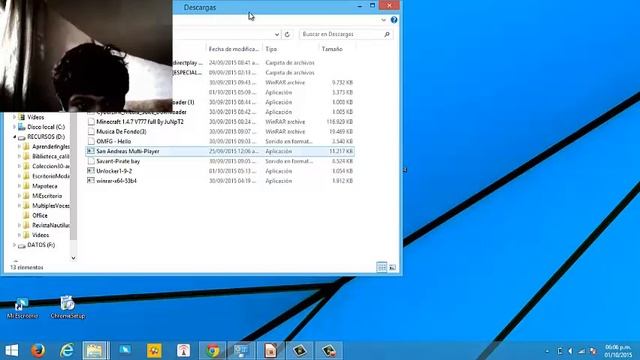The image size is (640, 360).
Task: Select the Minecraft 1.4.7 V777 file name
Action: [140, 122]
